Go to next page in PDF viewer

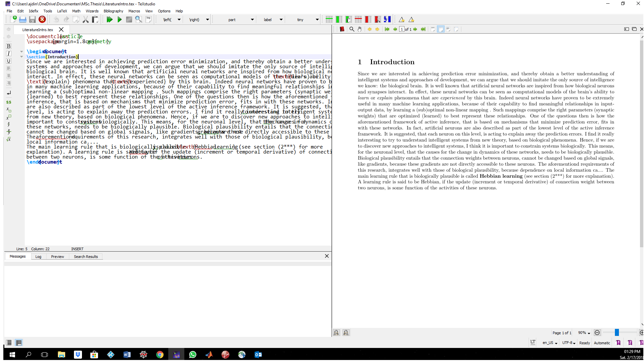coord(415,29)
